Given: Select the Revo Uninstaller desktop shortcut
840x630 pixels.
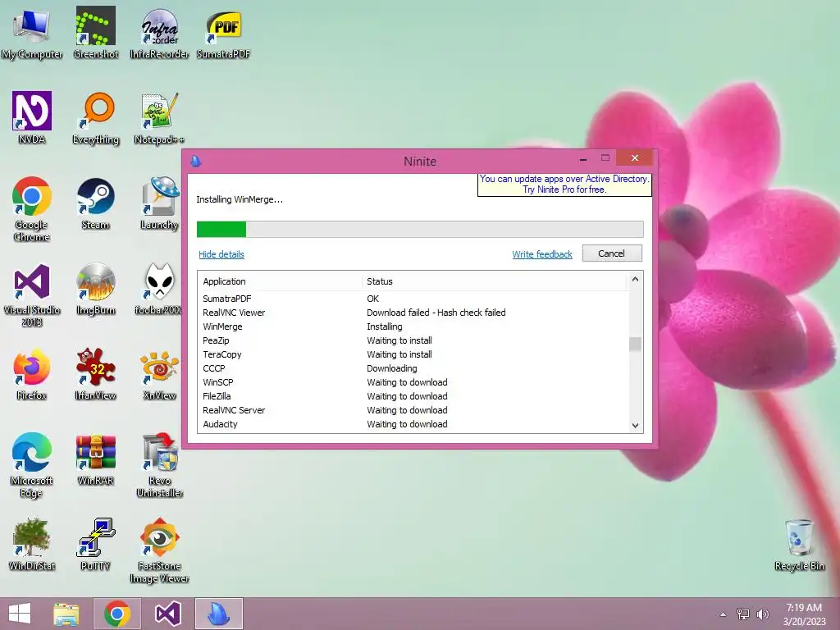Looking at the screenshot, I should point(160,465).
